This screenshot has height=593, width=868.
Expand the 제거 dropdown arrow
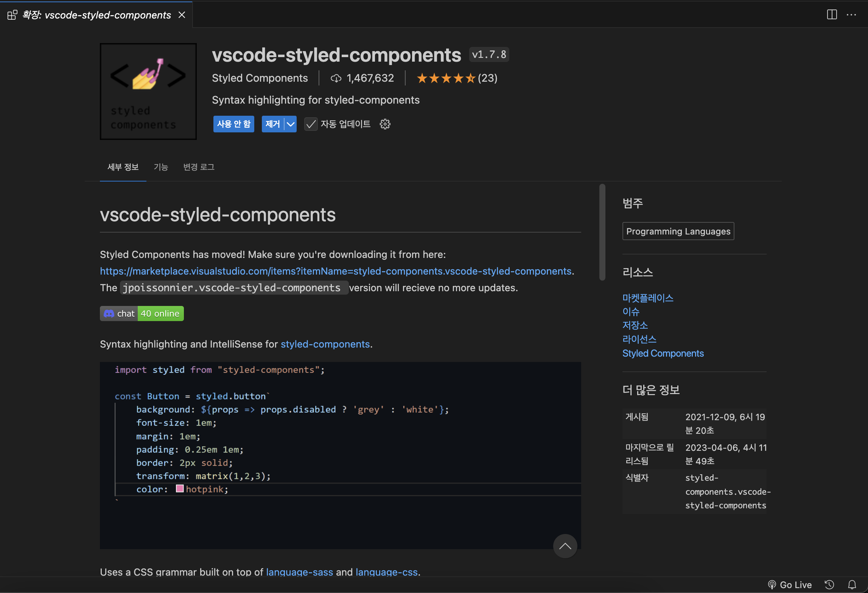[x=291, y=124]
